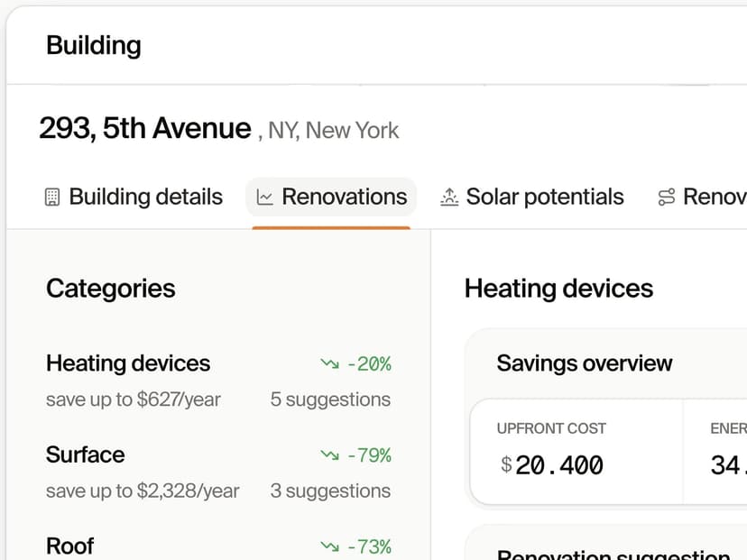
Task: Click the downward trend arrow beside -79%
Action: click(x=329, y=455)
